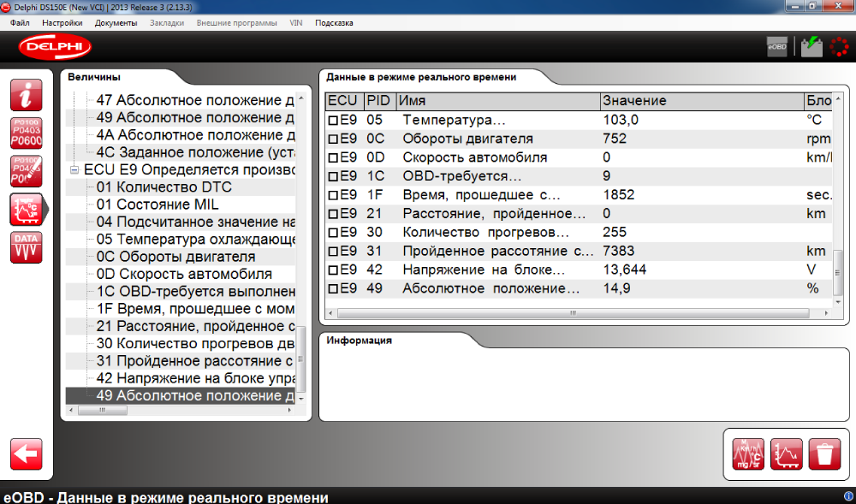Tick checkbox for PID 30 Количество прогревов
This screenshot has height=504, width=856.
pos(333,233)
